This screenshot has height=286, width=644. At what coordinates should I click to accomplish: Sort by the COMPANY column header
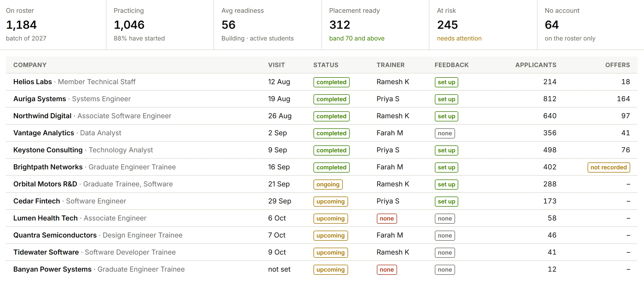click(30, 65)
